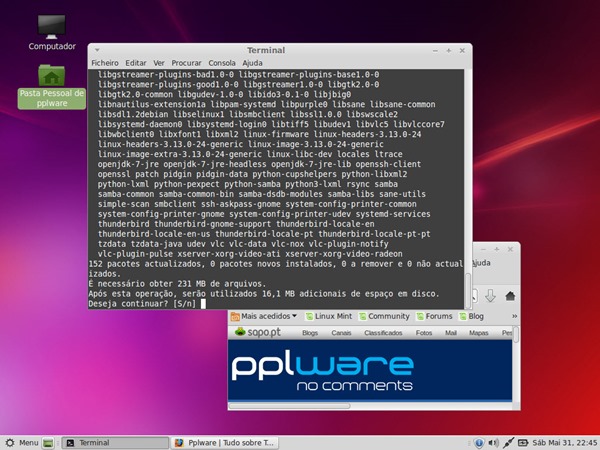
Task: Click the line '152 pacotes actualizados'
Action: [x=276, y=269]
